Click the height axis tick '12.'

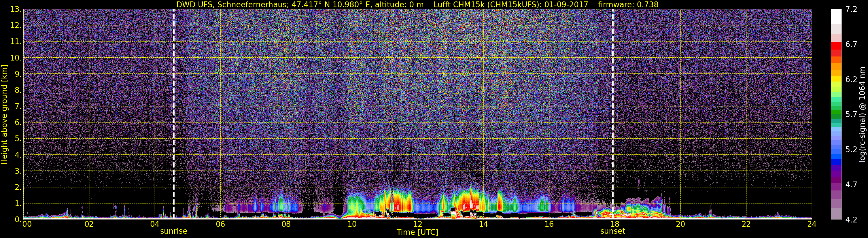pos(16,26)
